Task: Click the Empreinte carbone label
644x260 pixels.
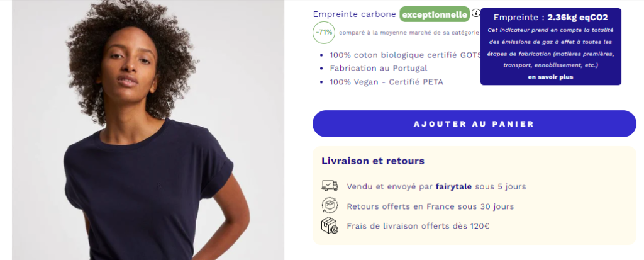Action: click(x=354, y=14)
